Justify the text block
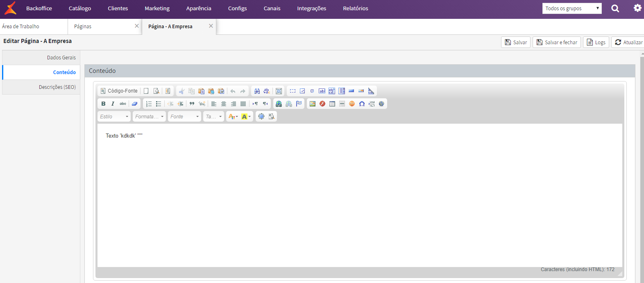 click(x=243, y=104)
